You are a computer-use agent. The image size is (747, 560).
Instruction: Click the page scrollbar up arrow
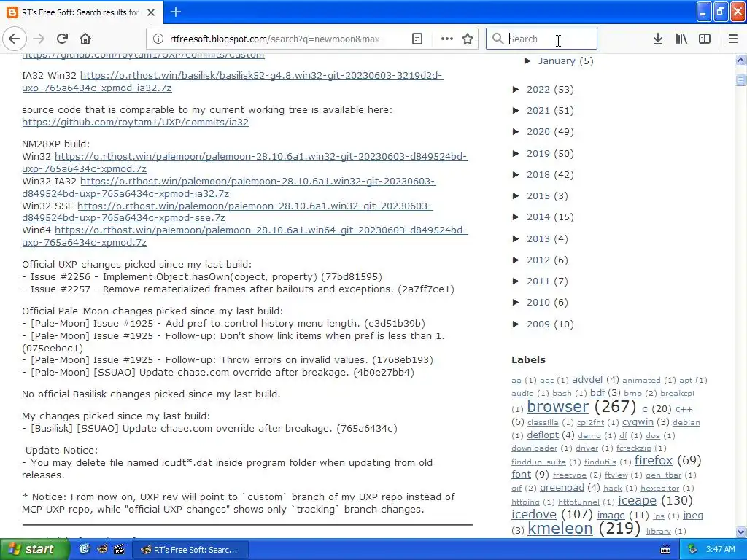tap(741, 60)
